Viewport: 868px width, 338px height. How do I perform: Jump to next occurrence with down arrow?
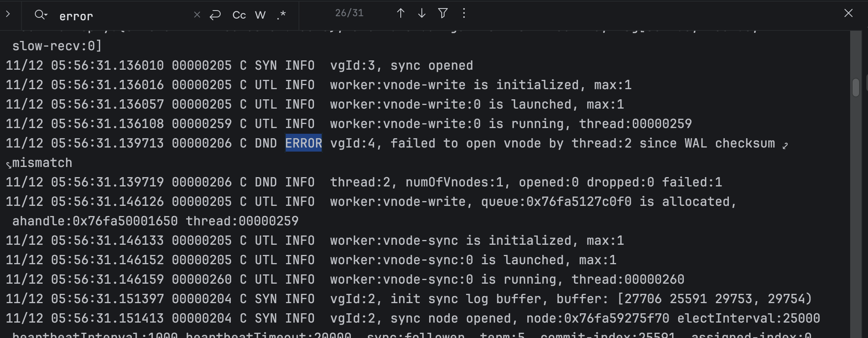pos(422,13)
